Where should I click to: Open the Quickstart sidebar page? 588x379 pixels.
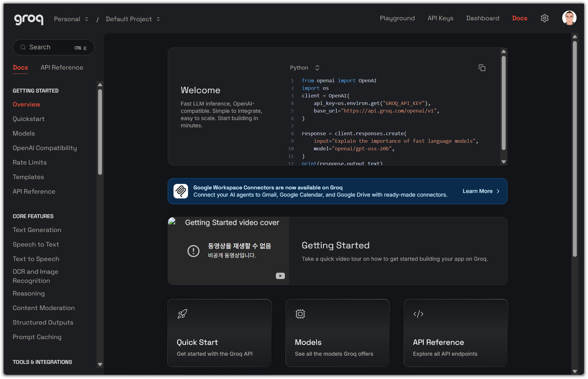[28, 119]
